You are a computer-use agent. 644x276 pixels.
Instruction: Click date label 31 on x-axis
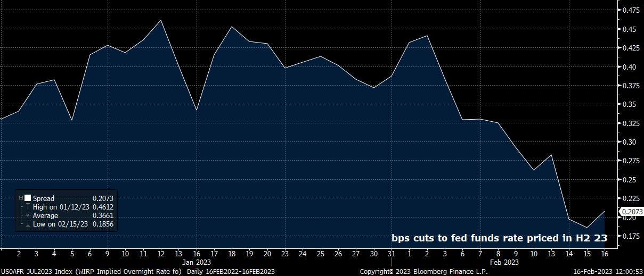tap(392, 254)
